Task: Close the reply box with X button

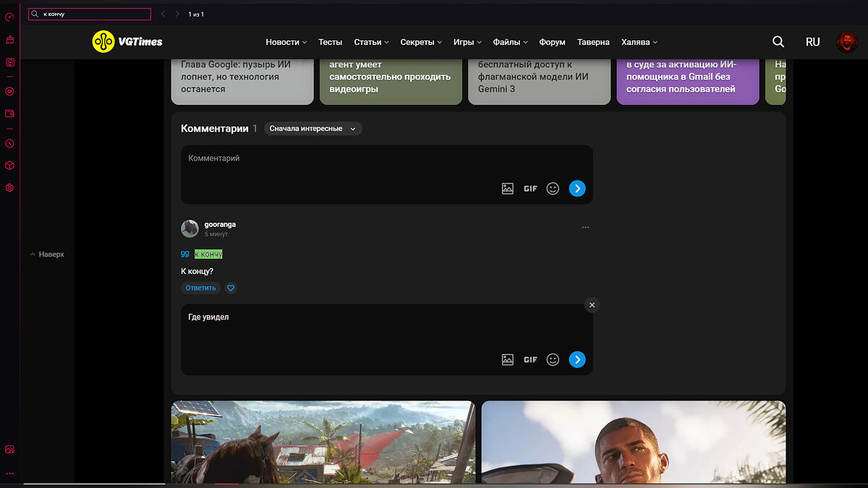Action: (592, 305)
